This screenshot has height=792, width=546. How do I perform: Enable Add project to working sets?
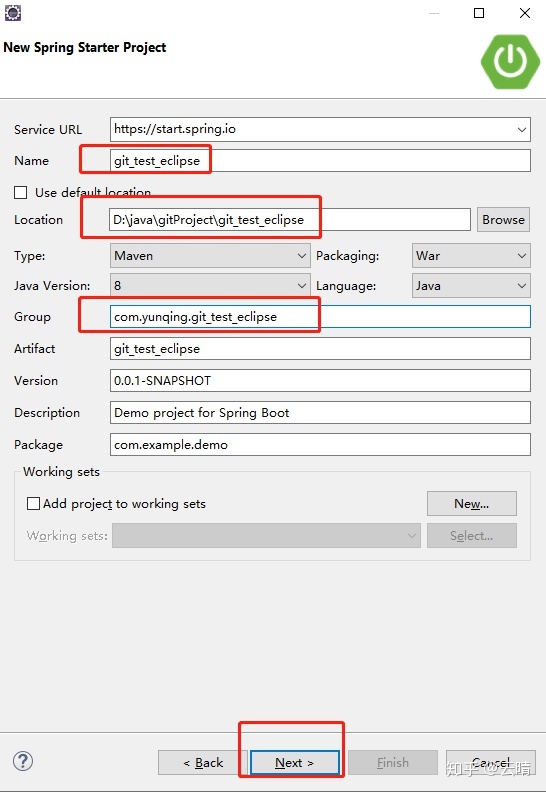[x=33, y=504]
